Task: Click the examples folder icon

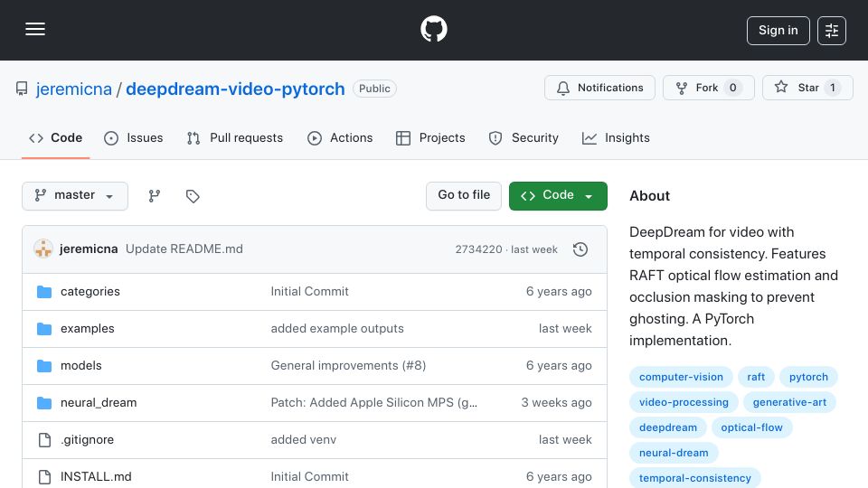Action: pos(44,329)
